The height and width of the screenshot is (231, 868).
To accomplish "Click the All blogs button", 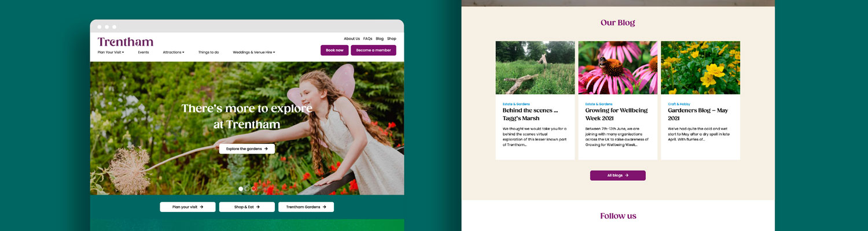I will click(x=617, y=176).
